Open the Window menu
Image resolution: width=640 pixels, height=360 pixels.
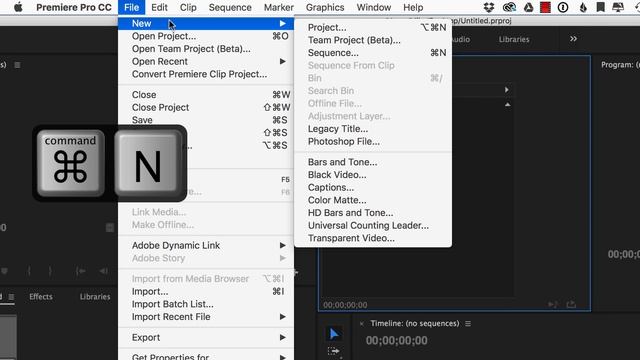tap(374, 7)
